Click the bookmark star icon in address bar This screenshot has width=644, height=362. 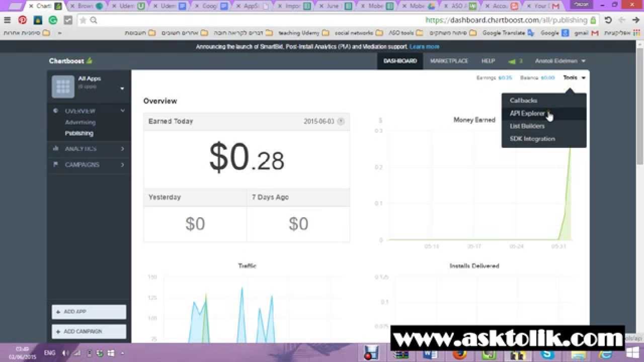(83, 20)
